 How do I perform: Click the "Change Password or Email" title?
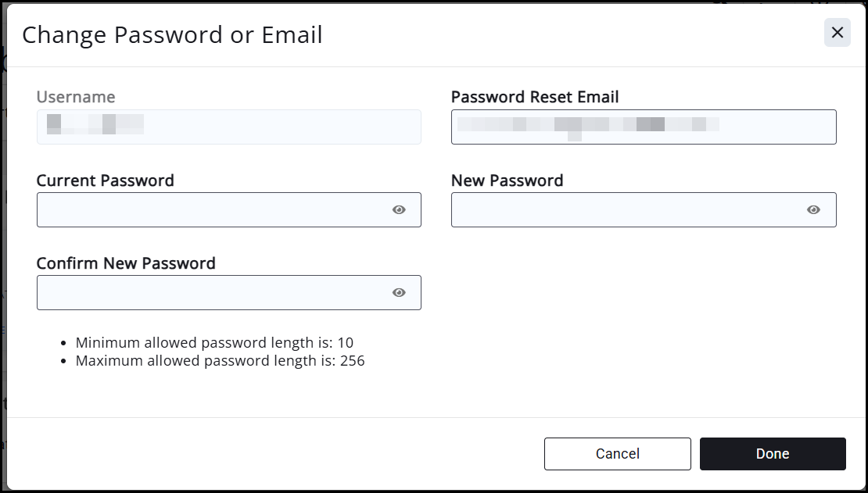coord(172,34)
